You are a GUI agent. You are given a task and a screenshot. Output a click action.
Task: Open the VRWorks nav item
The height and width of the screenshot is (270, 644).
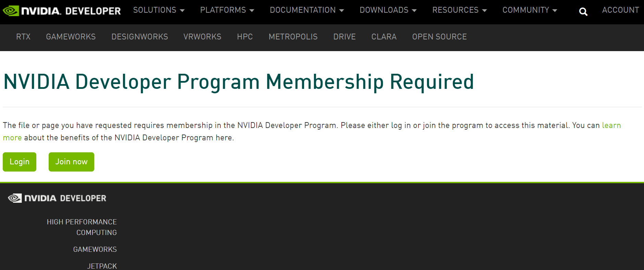202,37
